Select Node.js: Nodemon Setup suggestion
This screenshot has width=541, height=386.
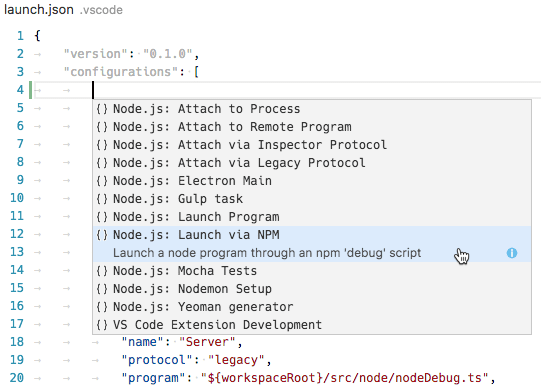[x=312, y=289]
